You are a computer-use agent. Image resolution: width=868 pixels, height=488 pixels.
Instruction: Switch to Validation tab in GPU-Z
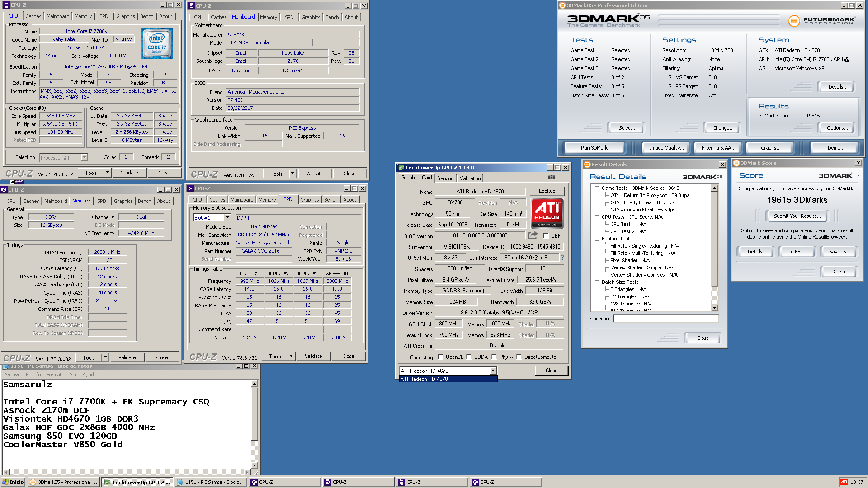pyautogui.click(x=470, y=178)
